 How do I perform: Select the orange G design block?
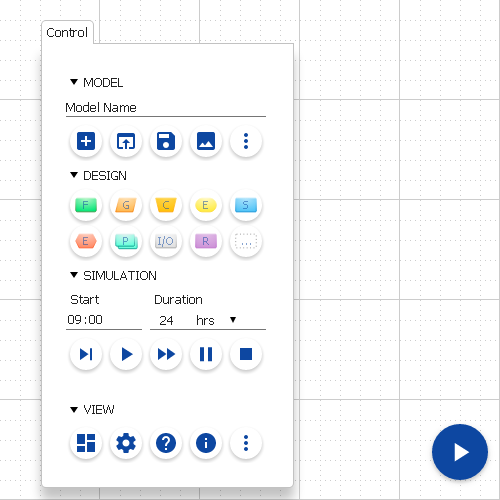tap(126, 205)
